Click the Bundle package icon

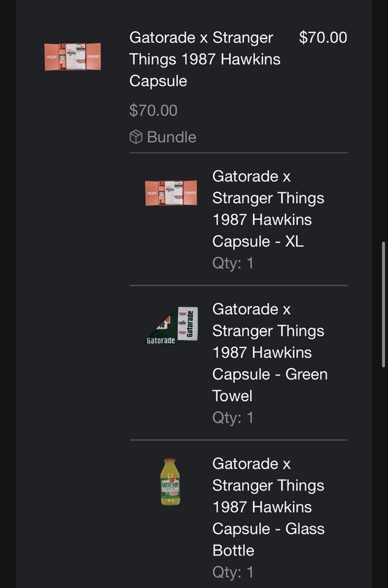(x=136, y=137)
